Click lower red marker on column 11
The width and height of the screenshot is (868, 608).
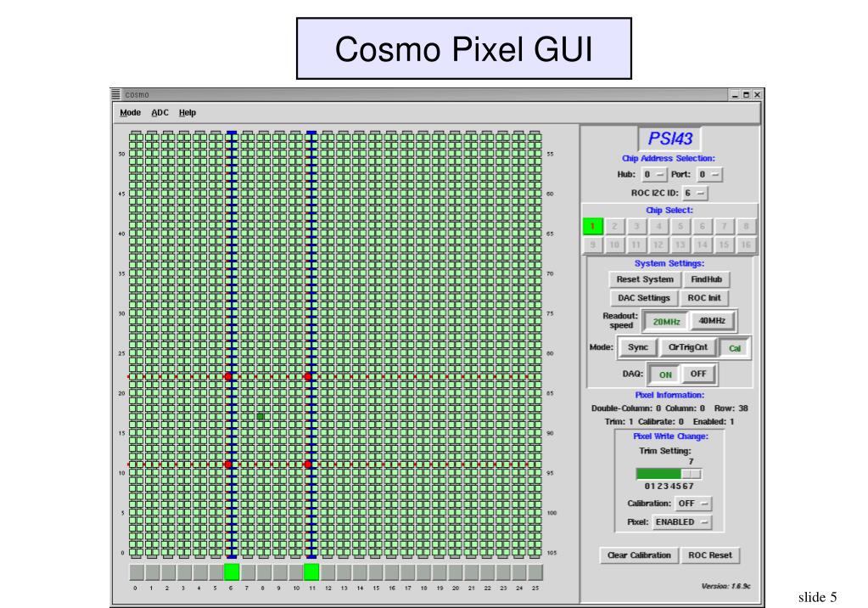point(308,464)
